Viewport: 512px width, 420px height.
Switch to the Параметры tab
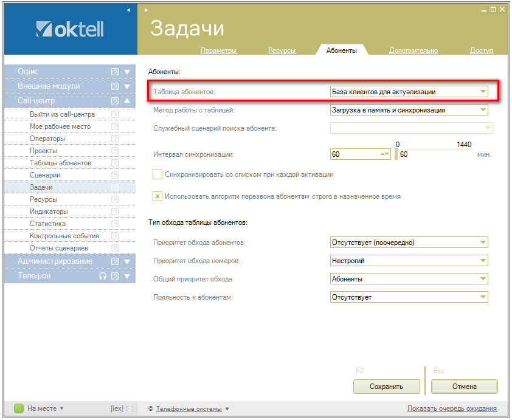(x=218, y=50)
